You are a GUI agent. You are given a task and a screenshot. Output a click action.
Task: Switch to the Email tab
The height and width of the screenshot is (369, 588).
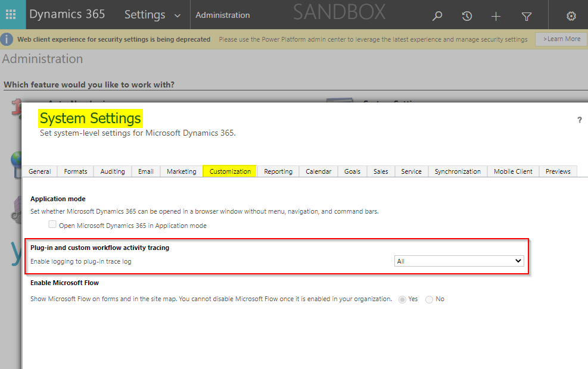(x=145, y=171)
